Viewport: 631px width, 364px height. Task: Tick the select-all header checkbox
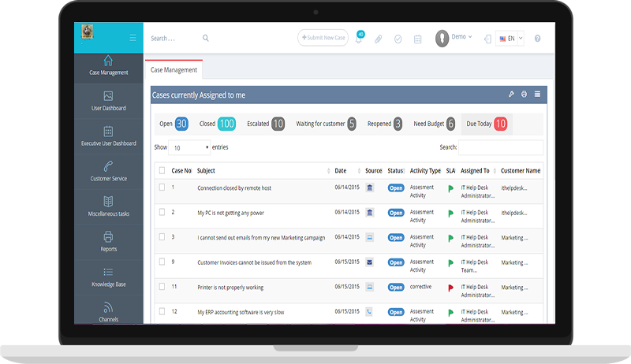[x=162, y=170]
